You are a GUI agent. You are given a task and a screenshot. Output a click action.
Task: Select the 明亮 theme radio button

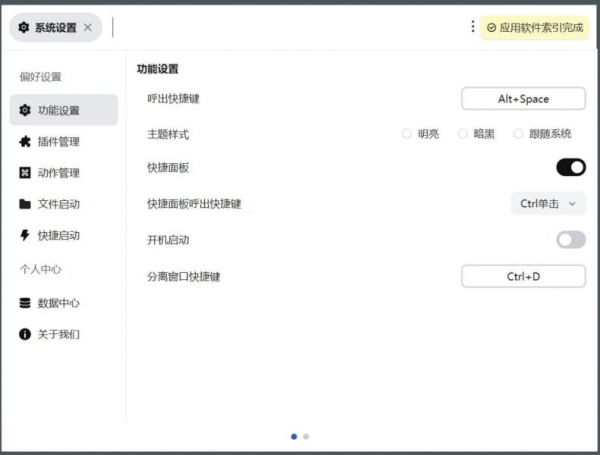(x=406, y=134)
